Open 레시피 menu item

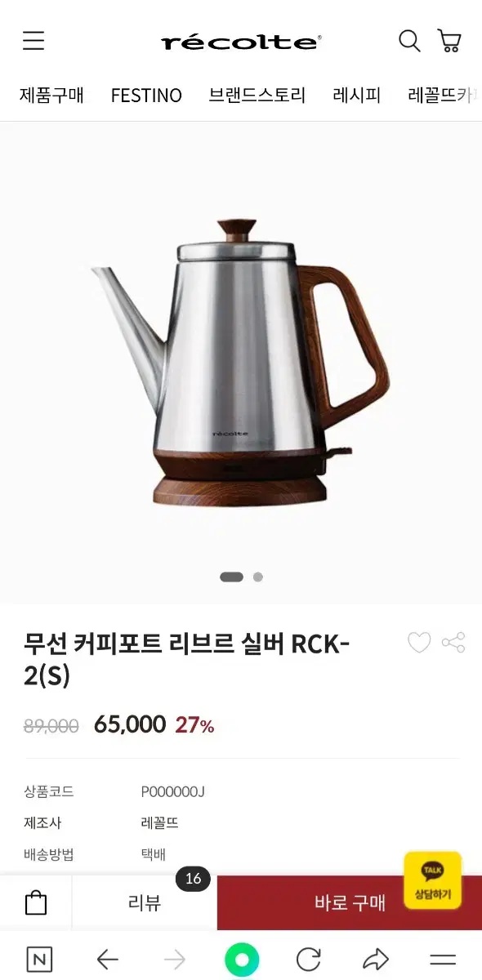coord(357,95)
